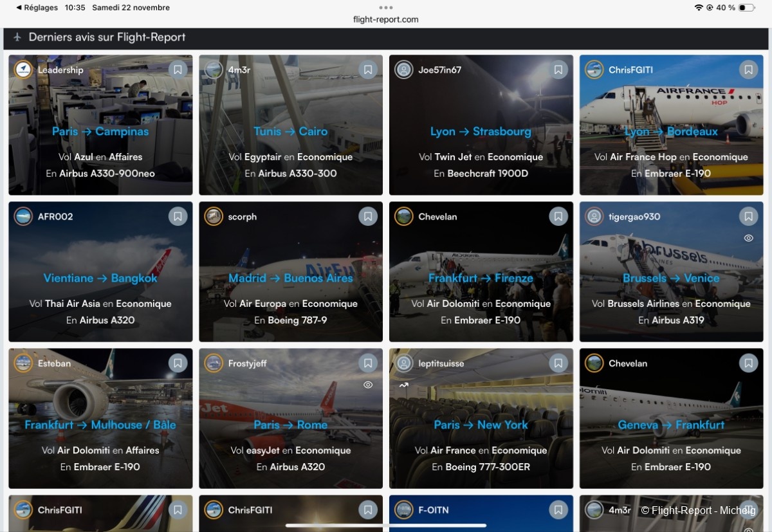This screenshot has height=532, width=772.
Task: Click the eye icon on Brussels → Venice card
Action: click(x=748, y=238)
